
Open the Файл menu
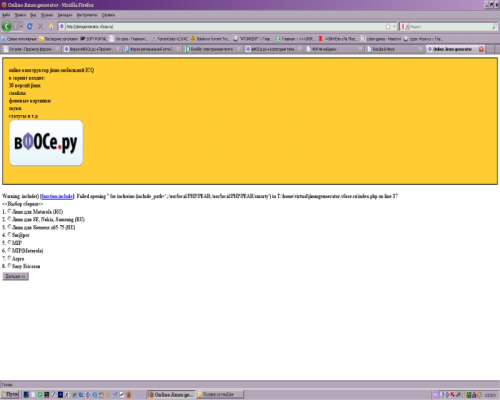(x=6, y=15)
